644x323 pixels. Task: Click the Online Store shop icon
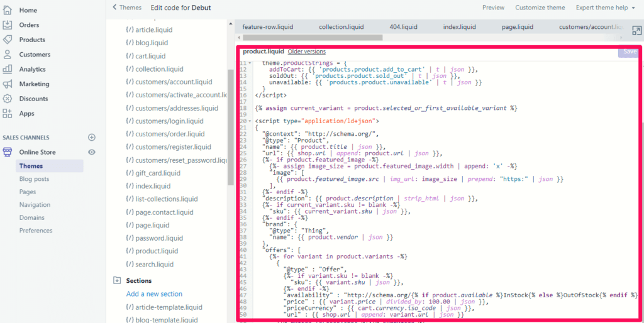click(8, 152)
